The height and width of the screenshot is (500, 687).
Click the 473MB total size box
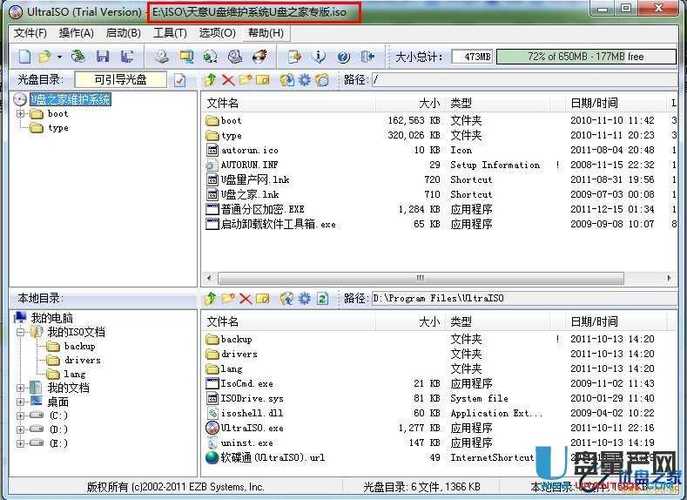pos(472,57)
